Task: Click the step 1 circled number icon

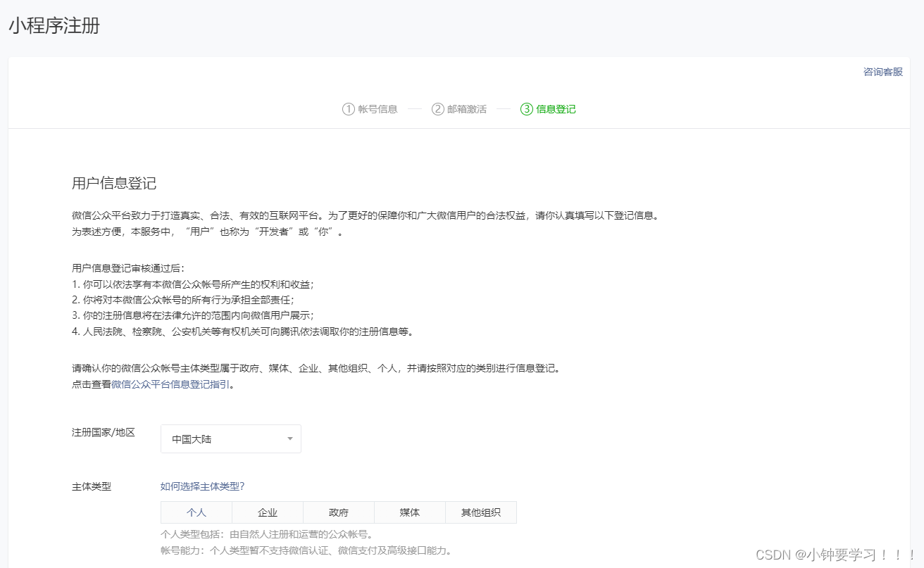Action: (x=348, y=109)
